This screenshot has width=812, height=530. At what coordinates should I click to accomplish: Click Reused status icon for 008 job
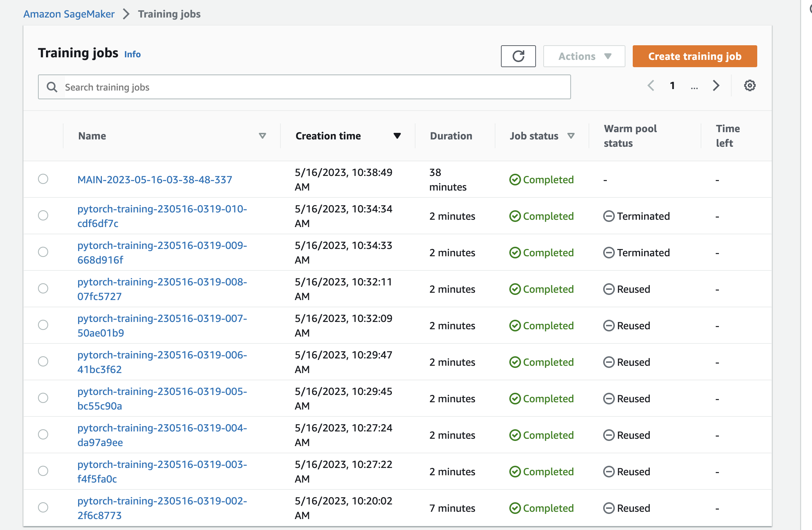(x=609, y=289)
